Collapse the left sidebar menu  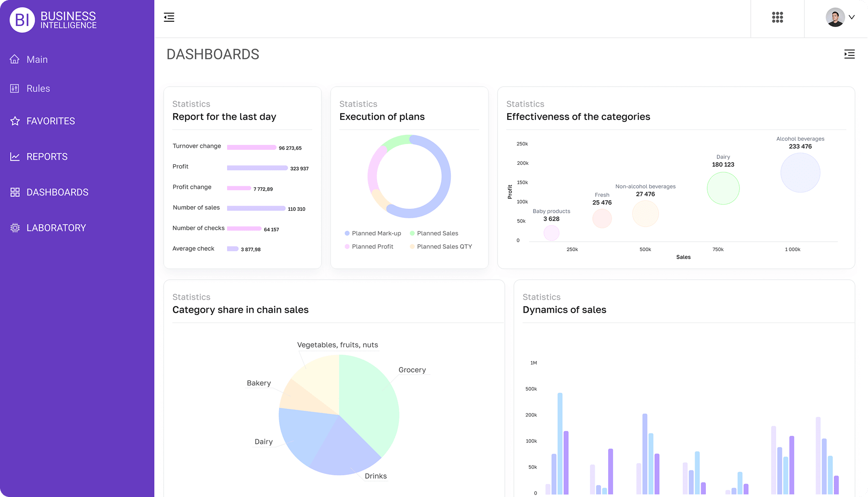pyautogui.click(x=169, y=18)
